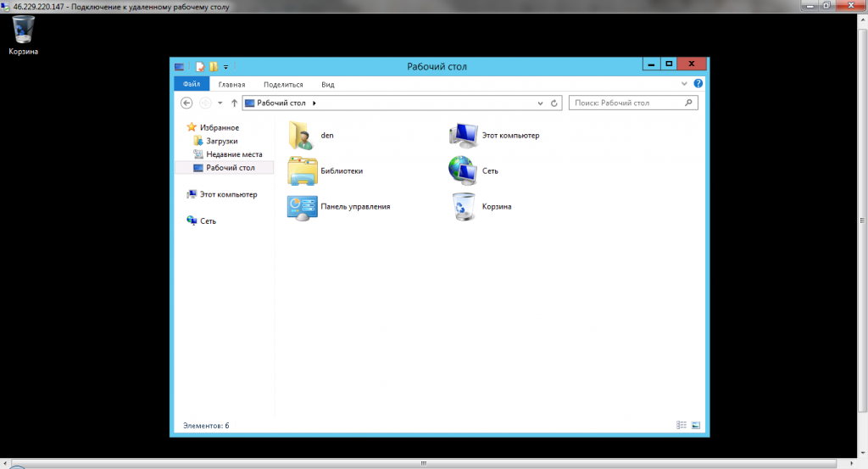Open Этот компьютер in file list

point(465,136)
